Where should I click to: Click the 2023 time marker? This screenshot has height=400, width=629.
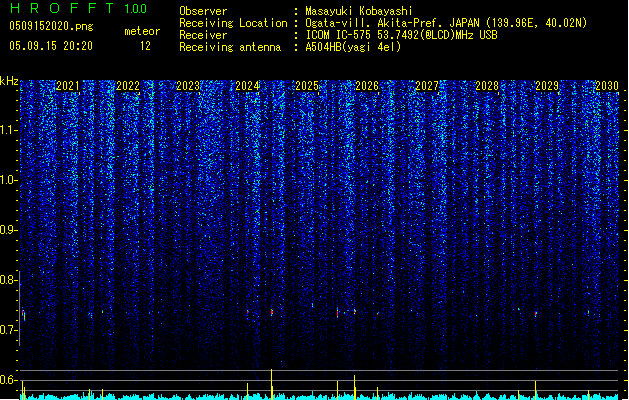(x=188, y=86)
